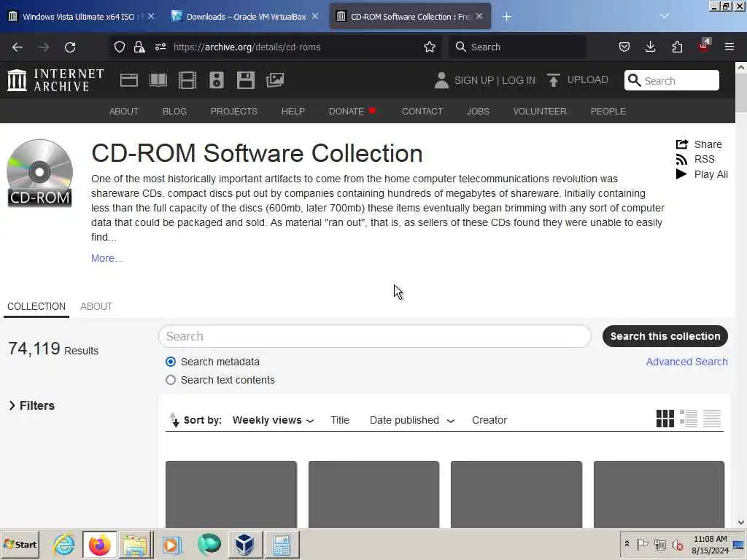Open the PROJECTS menu item
This screenshot has height=560, width=747.
(x=234, y=112)
